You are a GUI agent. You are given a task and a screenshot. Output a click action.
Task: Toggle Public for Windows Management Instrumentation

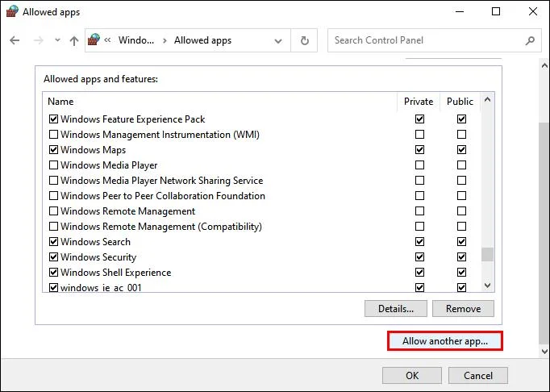pos(461,135)
